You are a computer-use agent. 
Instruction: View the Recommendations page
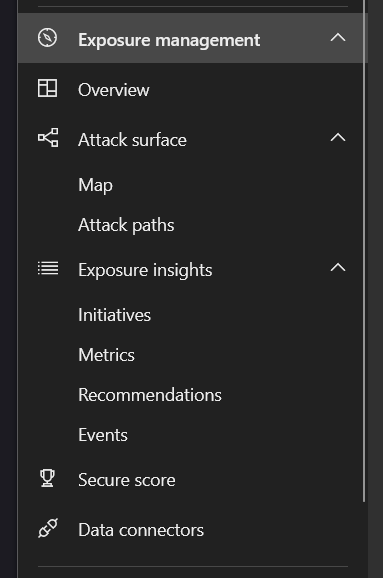(150, 395)
